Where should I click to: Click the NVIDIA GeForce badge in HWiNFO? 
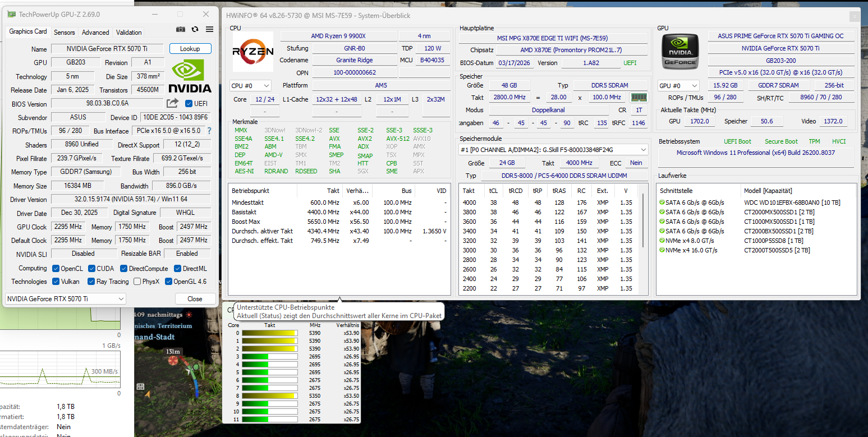tap(680, 51)
